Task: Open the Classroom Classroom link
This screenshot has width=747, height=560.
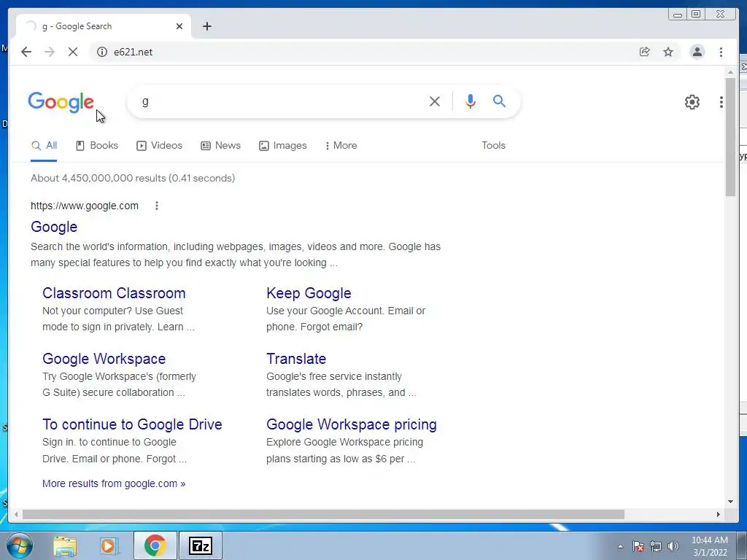Action: [x=114, y=293]
